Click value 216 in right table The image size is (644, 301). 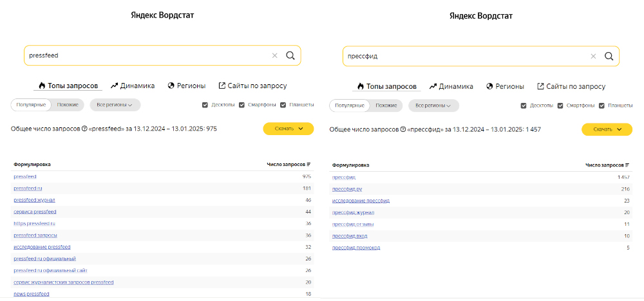[x=625, y=189]
